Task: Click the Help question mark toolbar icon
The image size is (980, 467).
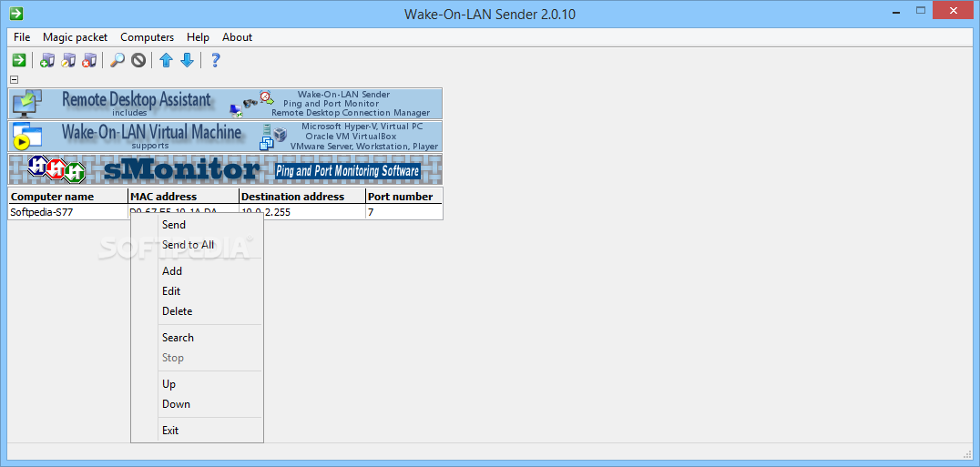Action: click(x=215, y=60)
